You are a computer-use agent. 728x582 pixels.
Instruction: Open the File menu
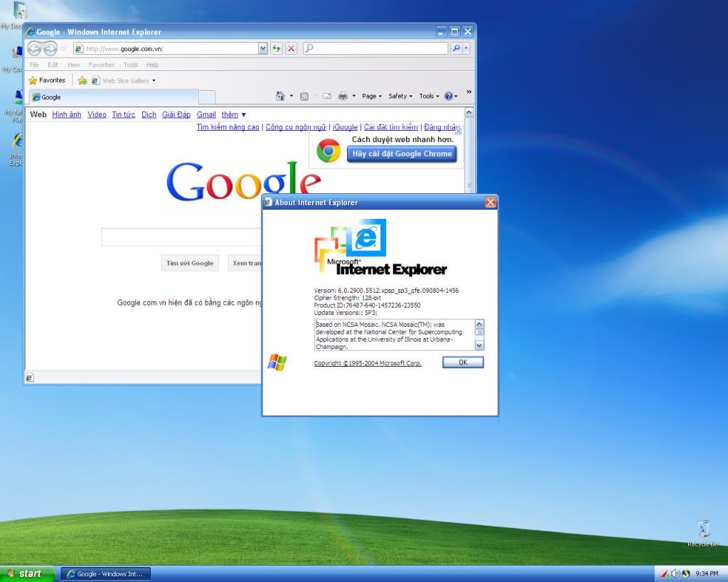[x=34, y=65]
